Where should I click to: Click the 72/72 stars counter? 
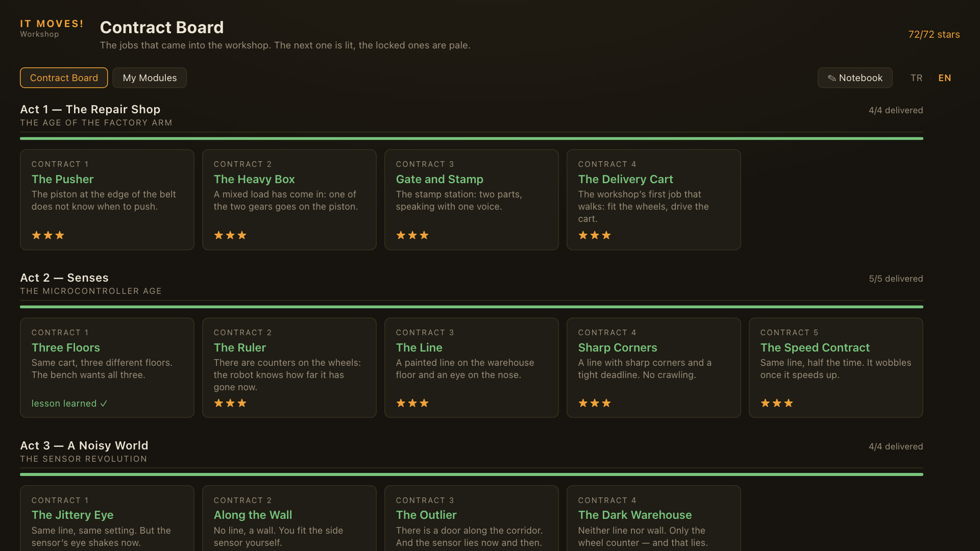[934, 34]
